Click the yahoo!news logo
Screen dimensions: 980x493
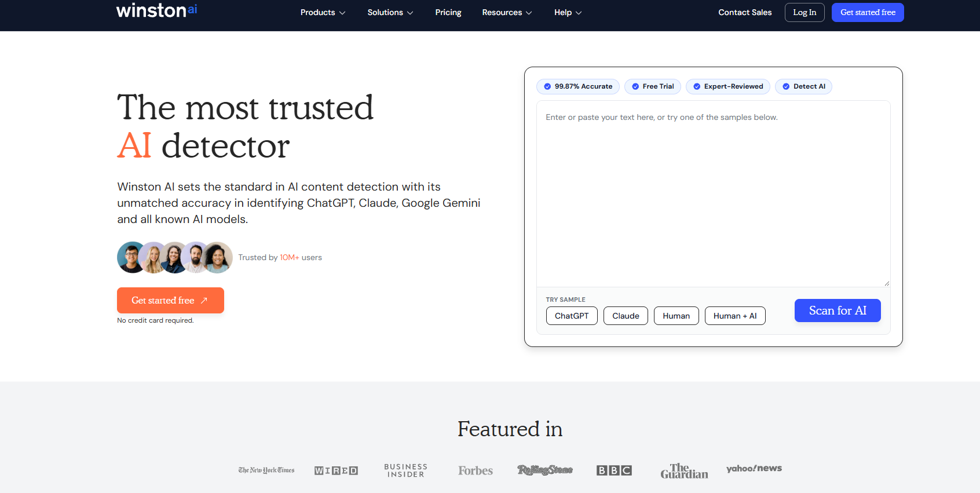click(754, 469)
